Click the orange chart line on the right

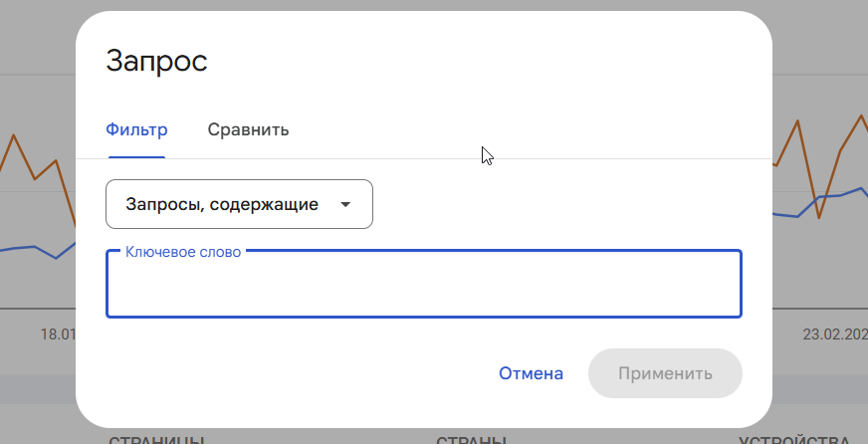(841, 149)
